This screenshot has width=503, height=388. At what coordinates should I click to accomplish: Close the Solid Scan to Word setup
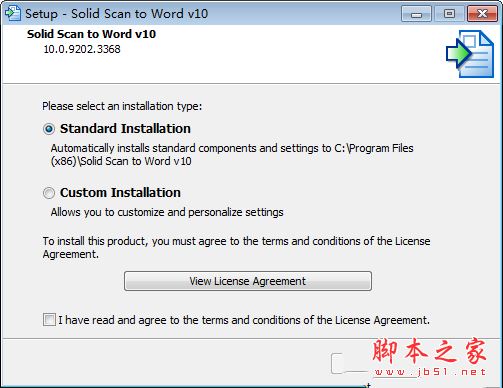(x=482, y=14)
